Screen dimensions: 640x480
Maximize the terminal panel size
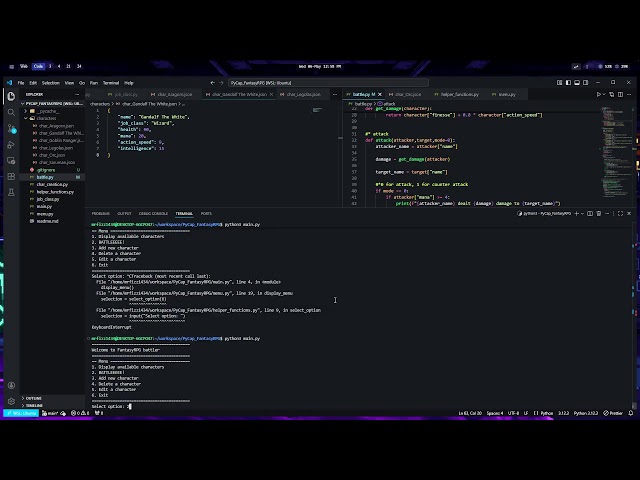(620, 213)
